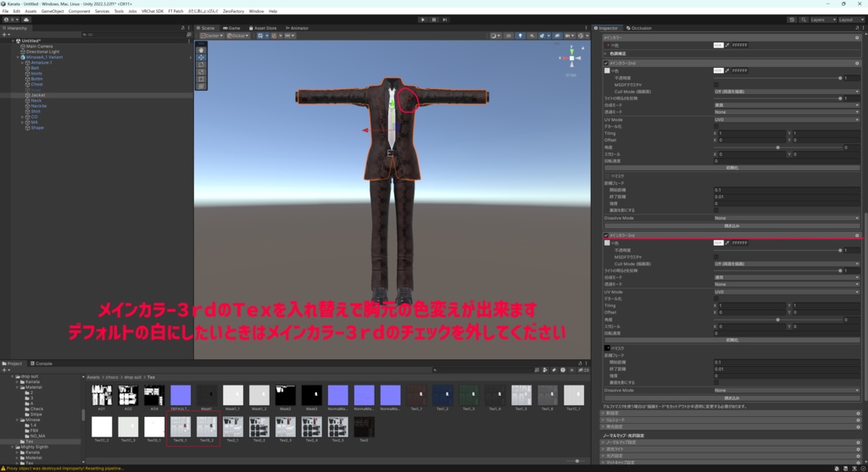Open the Layout dropdown
The width and height of the screenshot is (868, 472).
point(849,19)
